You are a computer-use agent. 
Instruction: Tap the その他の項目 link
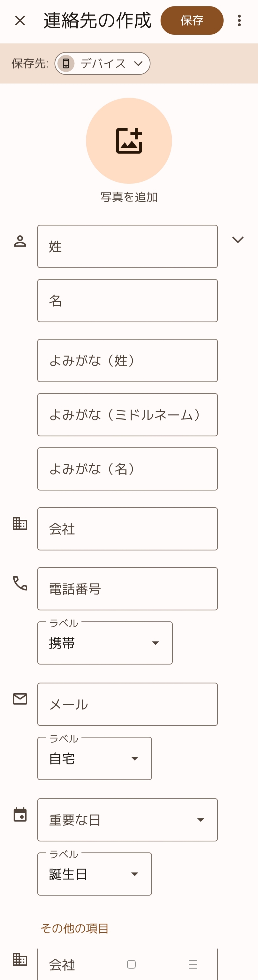(x=74, y=928)
